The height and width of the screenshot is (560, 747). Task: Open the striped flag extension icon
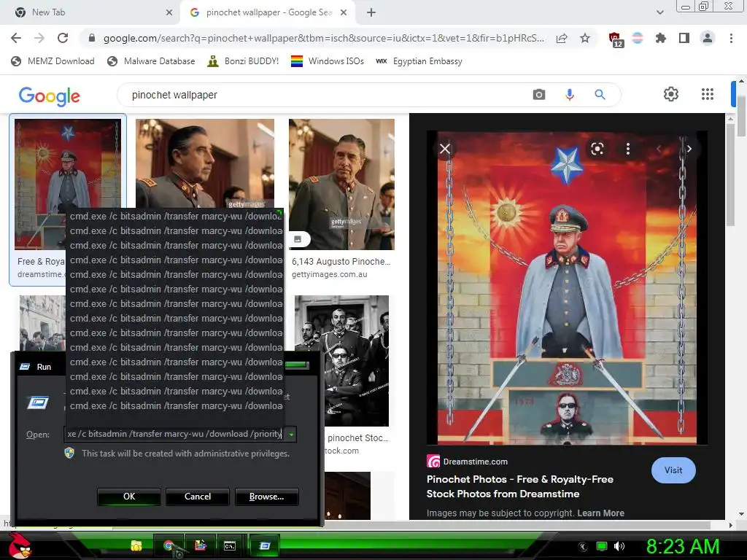tap(638, 38)
